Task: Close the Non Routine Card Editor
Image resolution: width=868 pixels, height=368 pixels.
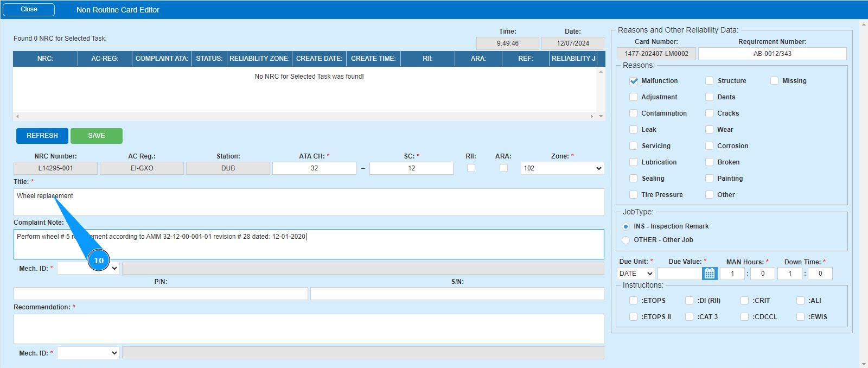Action: (29, 10)
